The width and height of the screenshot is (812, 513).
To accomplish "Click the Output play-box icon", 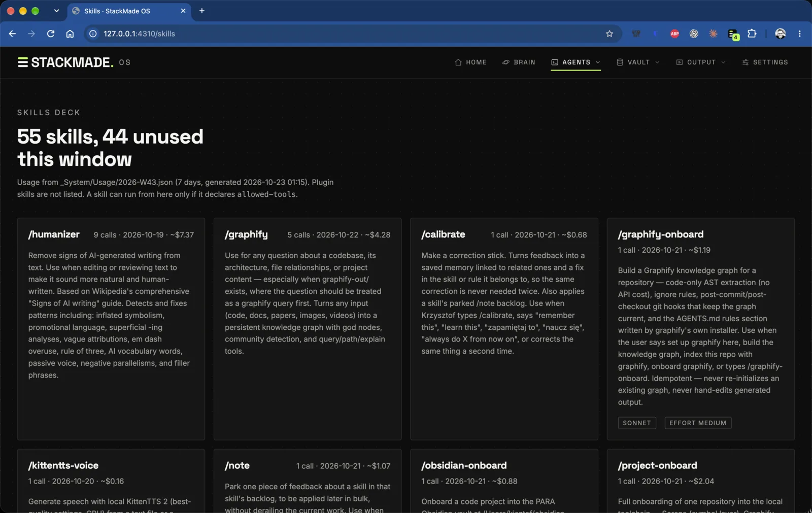I will point(680,62).
